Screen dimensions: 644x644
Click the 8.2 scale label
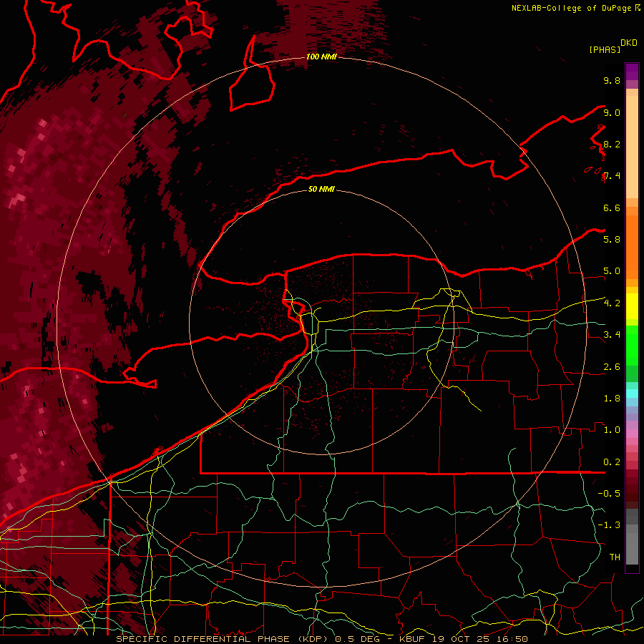612,144
